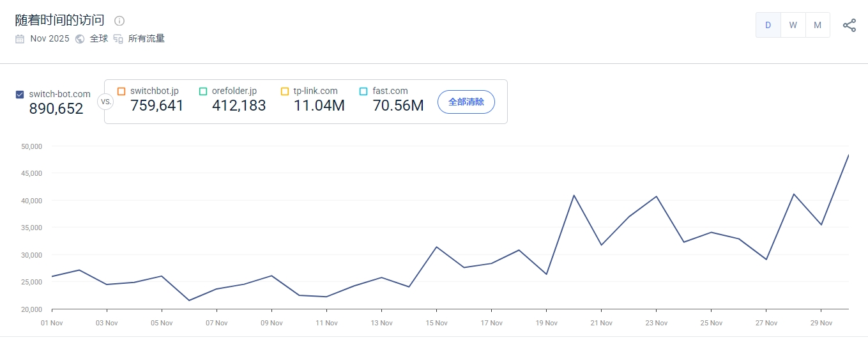The image size is (868, 342).
Task: Switch to daily D view
Action: tap(768, 26)
